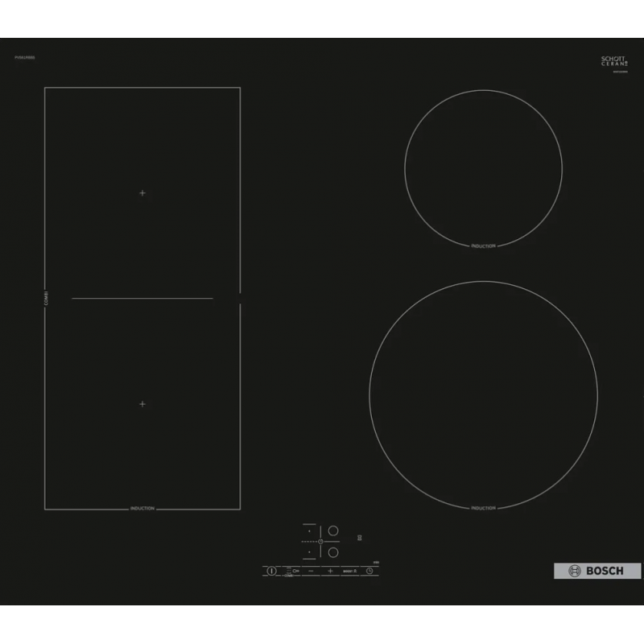Click the model number text at top left
Screen dimensions: 644x644
click(25, 57)
